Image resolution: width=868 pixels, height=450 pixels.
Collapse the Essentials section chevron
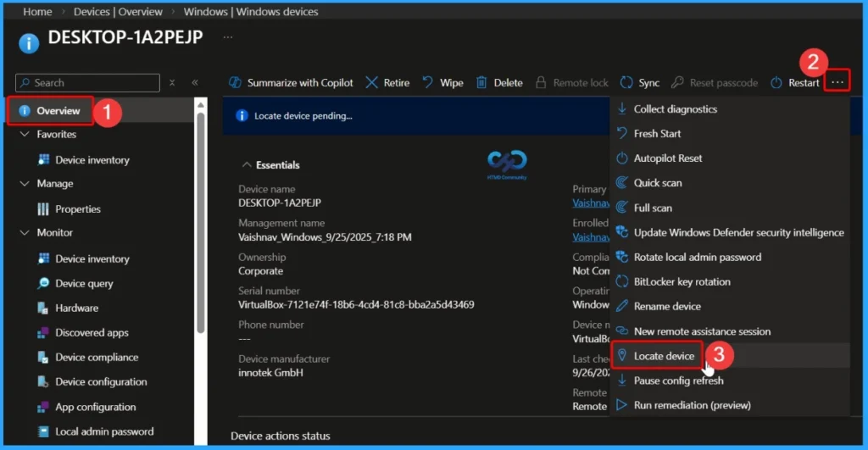pyautogui.click(x=247, y=165)
